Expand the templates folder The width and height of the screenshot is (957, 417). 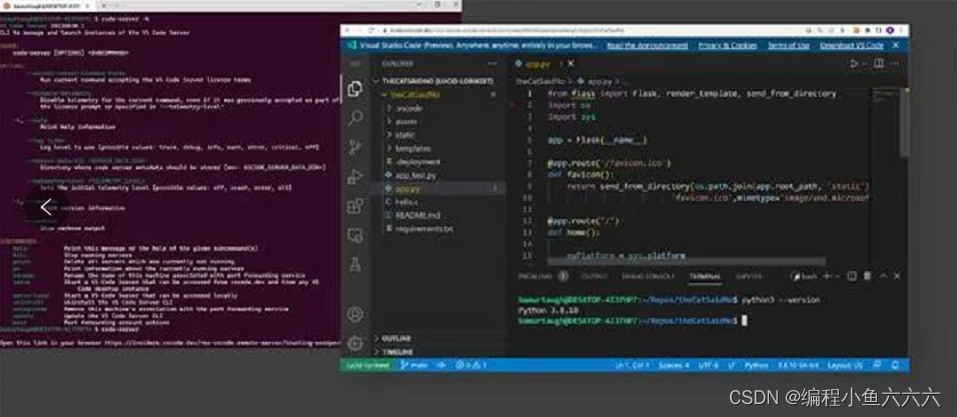(438, 148)
